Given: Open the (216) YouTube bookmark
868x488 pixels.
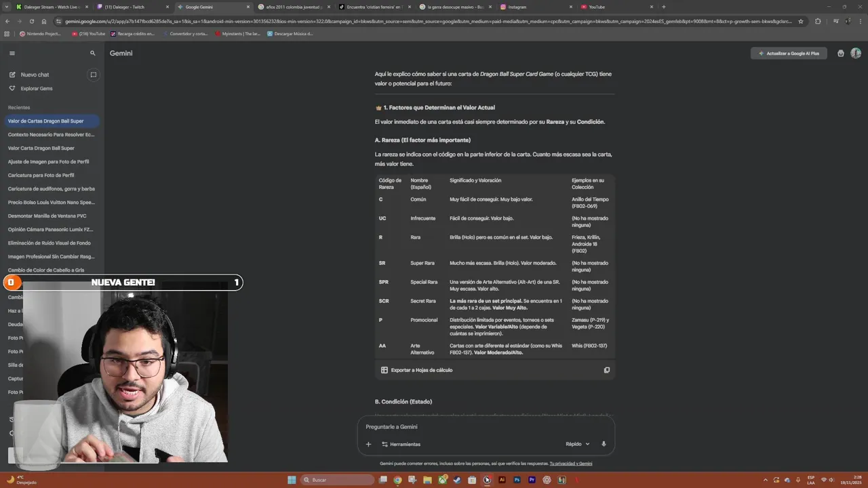Looking at the screenshot, I should click(x=88, y=33).
